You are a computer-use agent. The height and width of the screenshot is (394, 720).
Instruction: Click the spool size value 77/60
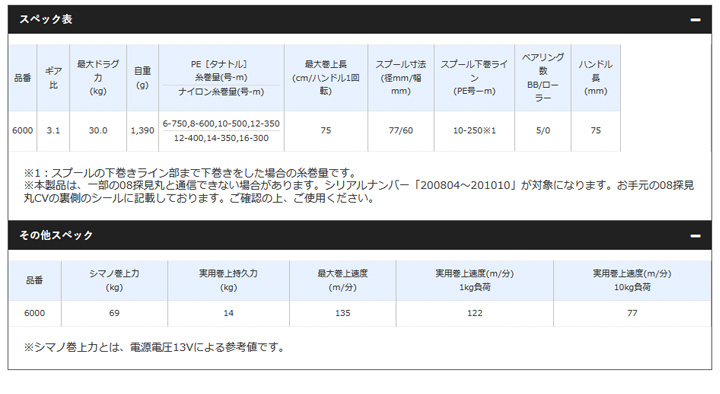pos(401,131)
